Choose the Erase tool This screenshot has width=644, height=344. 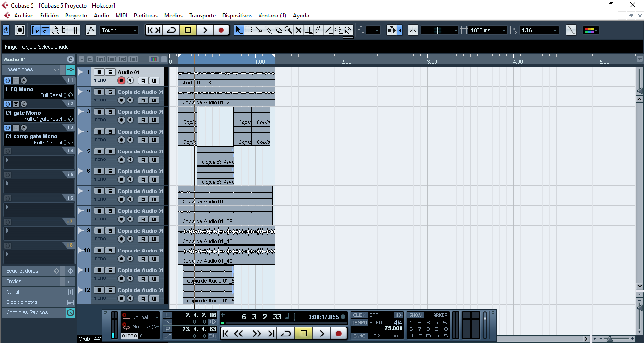[x=278, y=30]
